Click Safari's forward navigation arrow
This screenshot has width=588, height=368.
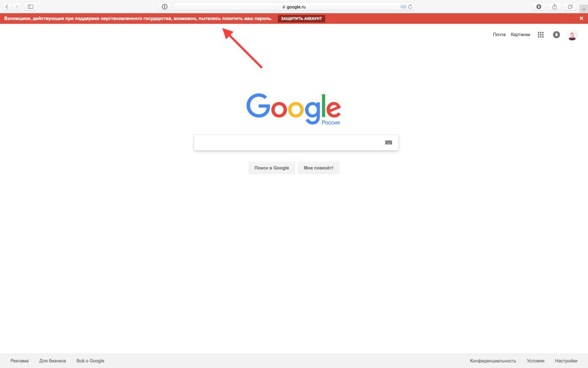click(x=17, y=6)
